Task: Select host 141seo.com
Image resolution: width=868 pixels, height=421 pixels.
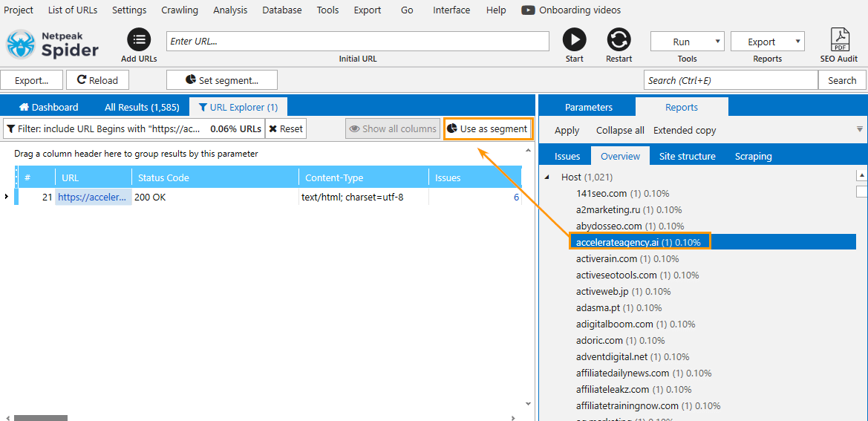Action: 623,194
